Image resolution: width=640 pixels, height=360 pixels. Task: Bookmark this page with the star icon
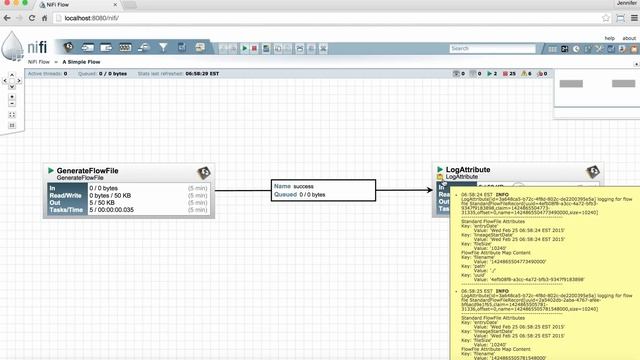coord(606,18)
